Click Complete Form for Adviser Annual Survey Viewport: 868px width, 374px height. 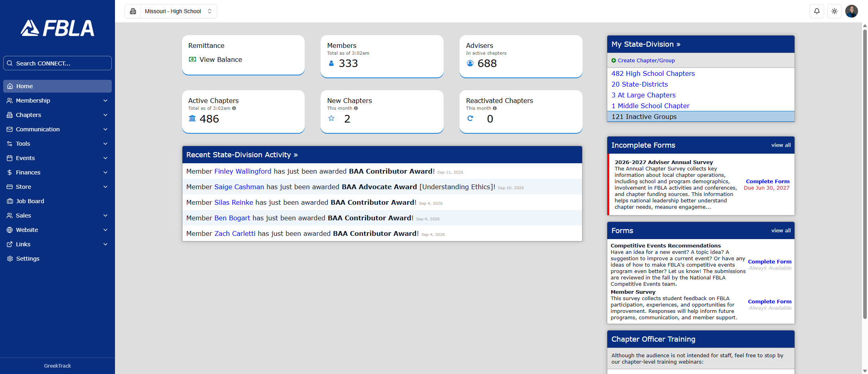(x=767, y=182)
